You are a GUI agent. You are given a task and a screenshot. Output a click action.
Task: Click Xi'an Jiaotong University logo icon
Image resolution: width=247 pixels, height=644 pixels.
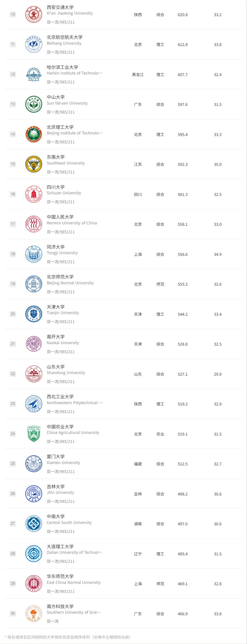[34, 14]
